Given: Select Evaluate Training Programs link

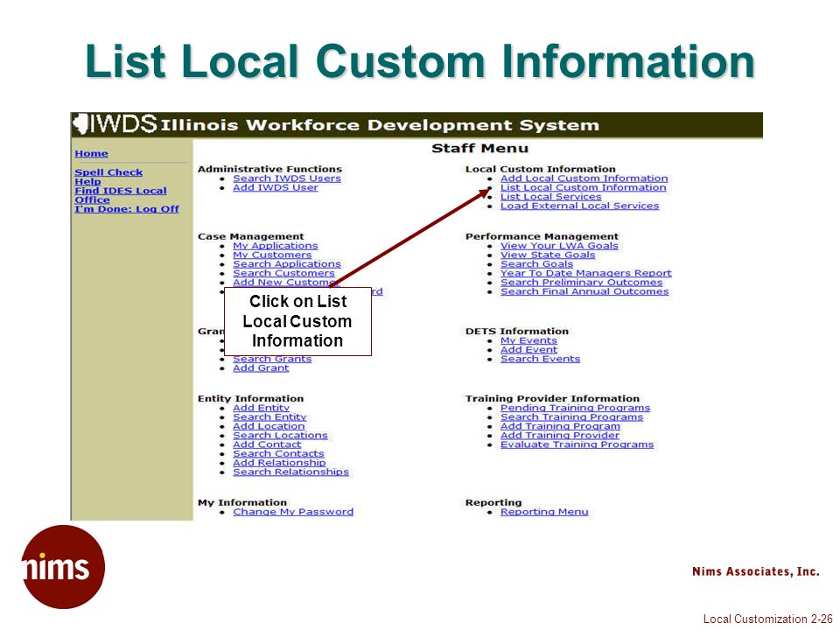Looking at the screenshot, I should point(577,444).
